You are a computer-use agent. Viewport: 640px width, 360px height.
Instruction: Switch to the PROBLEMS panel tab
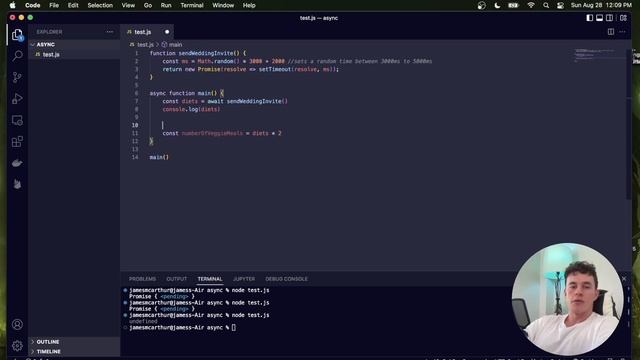(x=142, y=279)
